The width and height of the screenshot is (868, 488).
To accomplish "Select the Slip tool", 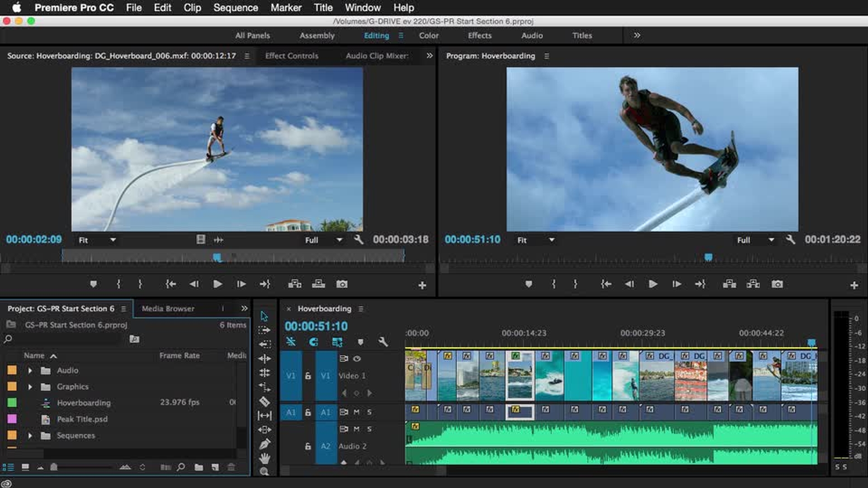I will (x=264, y=415).
